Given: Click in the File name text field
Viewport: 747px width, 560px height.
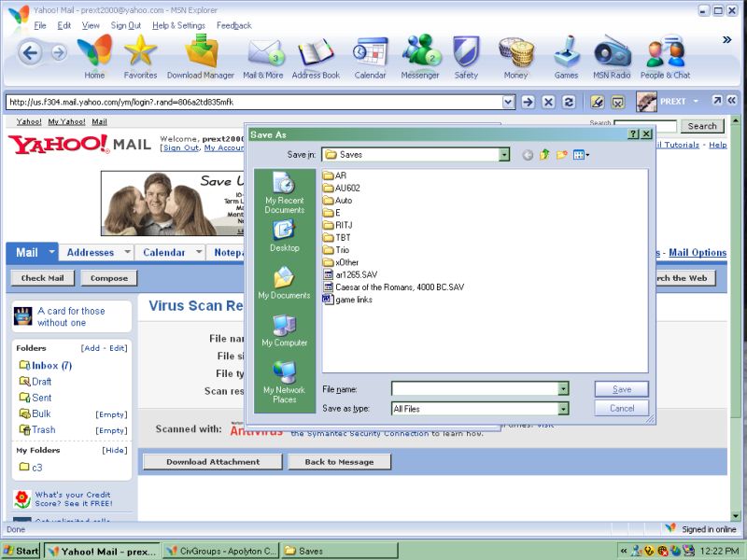Looking at the screenshot, I should [473, 389].
